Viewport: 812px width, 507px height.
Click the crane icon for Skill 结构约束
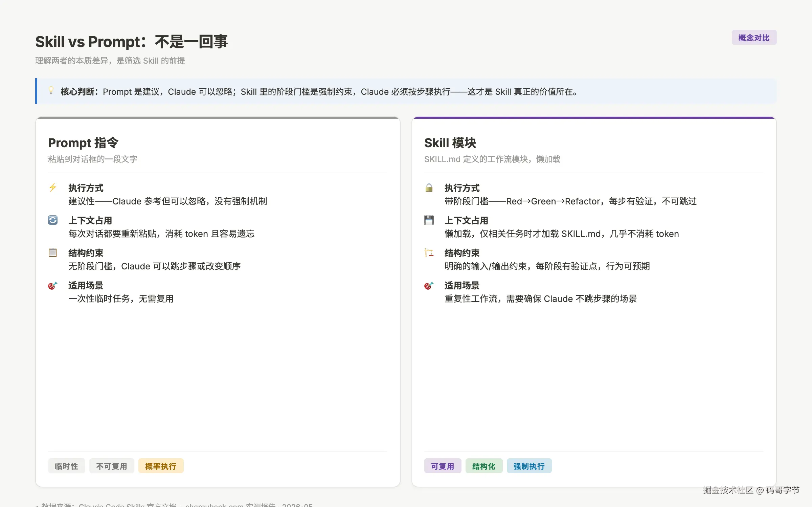[429, 252]
